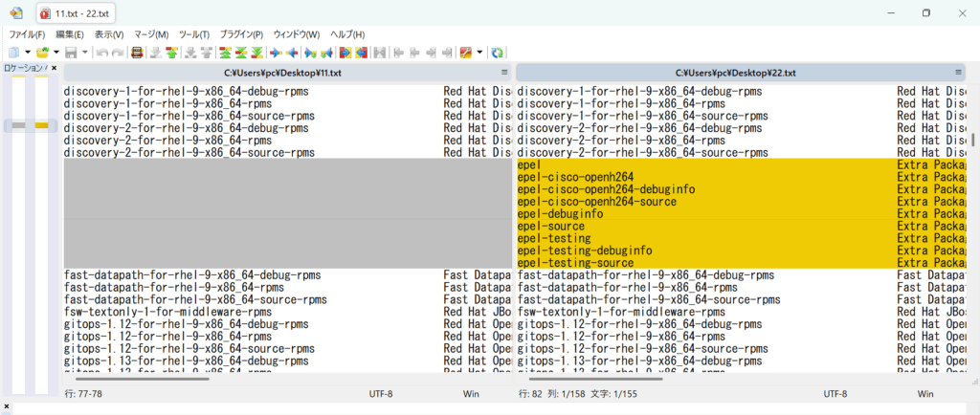The width and height of the screenshot is (980, 415).
Task: Click the green Refresh icon in toolbar
Action: point(498,52)
